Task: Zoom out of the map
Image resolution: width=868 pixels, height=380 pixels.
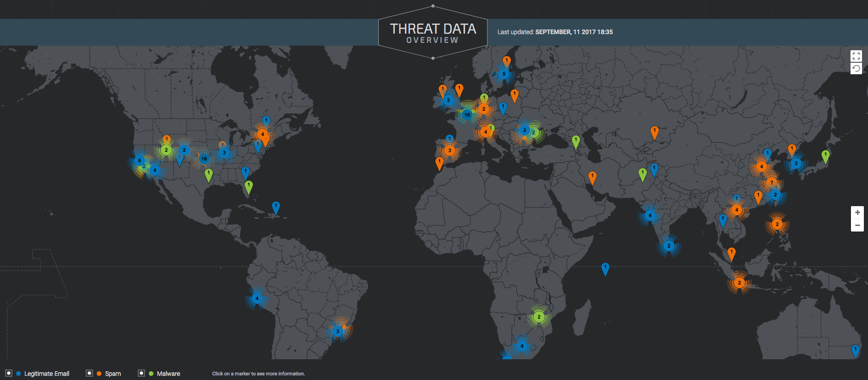Action: [x=857, y=226]
